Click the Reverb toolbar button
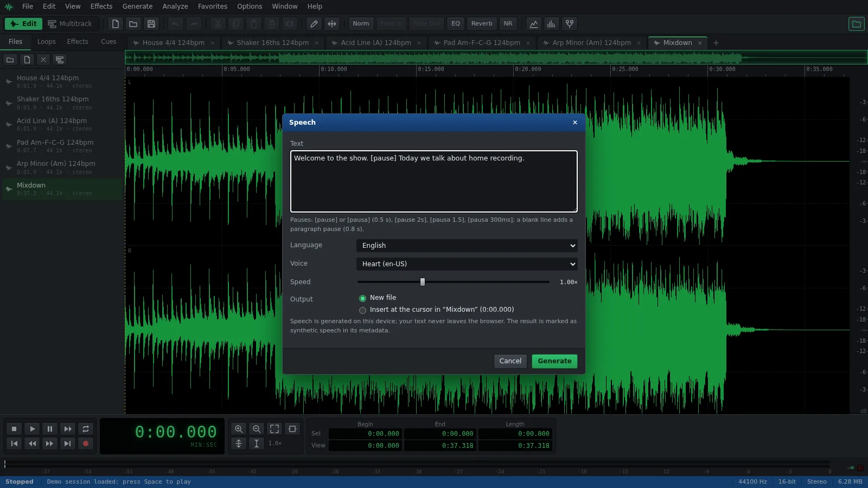This screenshot has height=488, width=868. coord(482,24)
